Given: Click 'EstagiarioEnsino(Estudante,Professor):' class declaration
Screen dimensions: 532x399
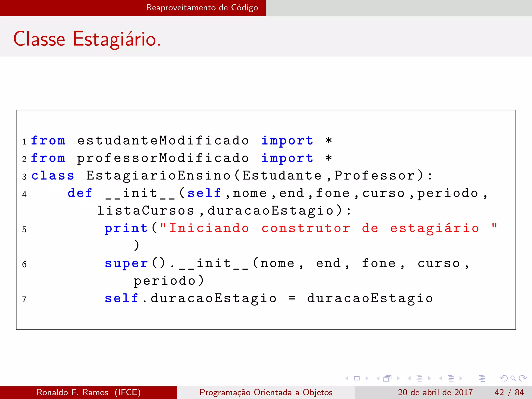Looking at the screenshot, I should (260, 176).
